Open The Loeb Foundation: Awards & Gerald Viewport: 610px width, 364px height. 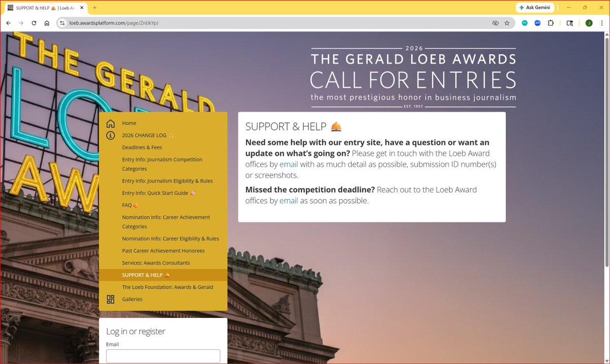[167, 287]
